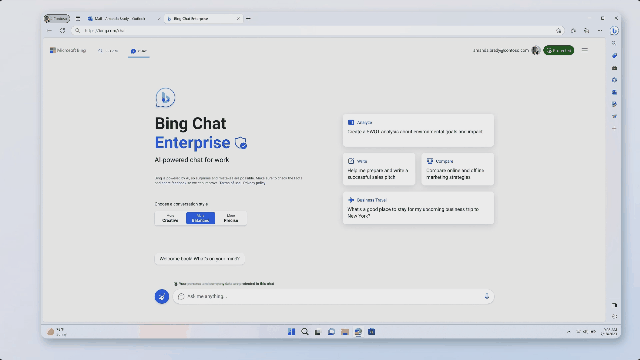Image resolution: width=640 pixels, height=360 pixels.
Task: Click the browser refresh button
Action: (62, 31)
